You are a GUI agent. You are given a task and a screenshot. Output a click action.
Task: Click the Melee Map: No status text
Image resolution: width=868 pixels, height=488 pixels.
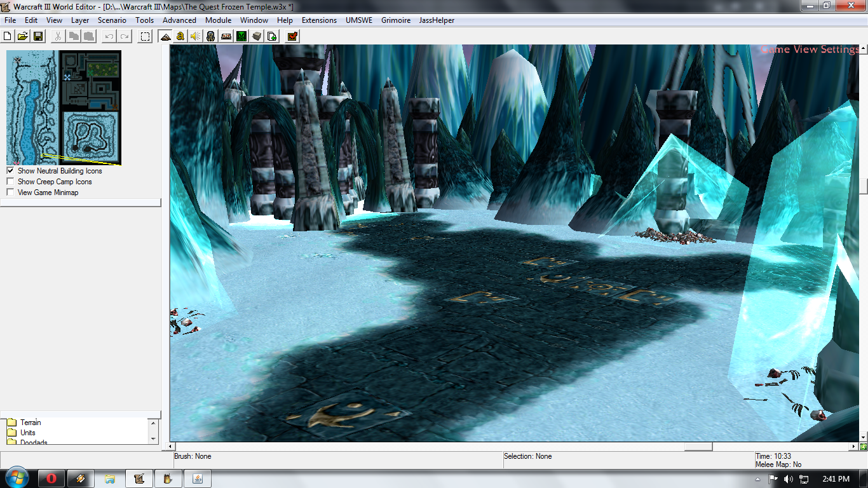pyautogui.click(x=778, y=464)
